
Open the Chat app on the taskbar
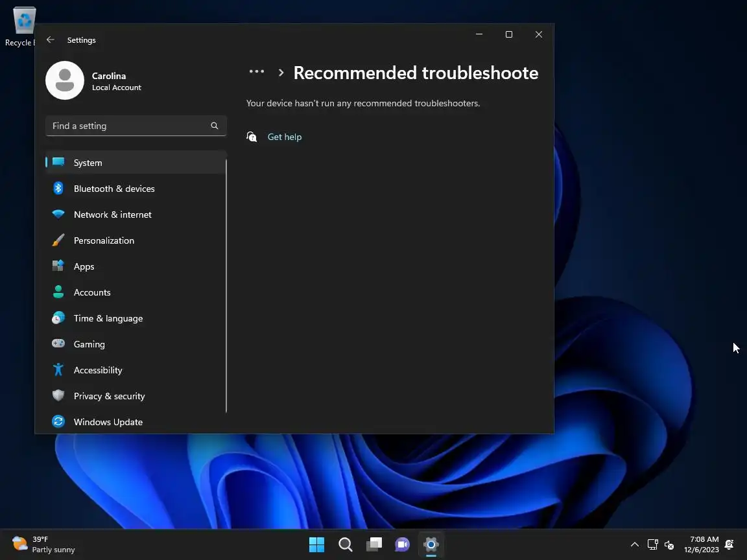click(x=402, y=544)
